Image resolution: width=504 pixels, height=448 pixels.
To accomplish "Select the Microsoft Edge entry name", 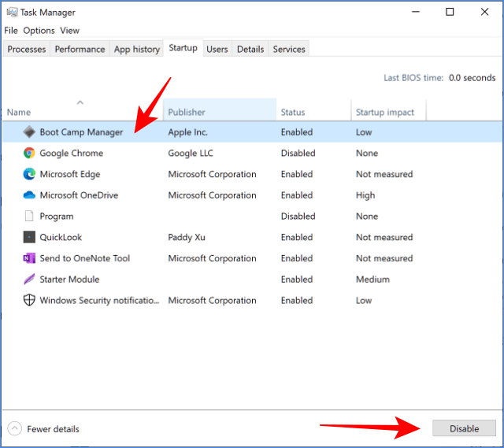I will [70, 174].
